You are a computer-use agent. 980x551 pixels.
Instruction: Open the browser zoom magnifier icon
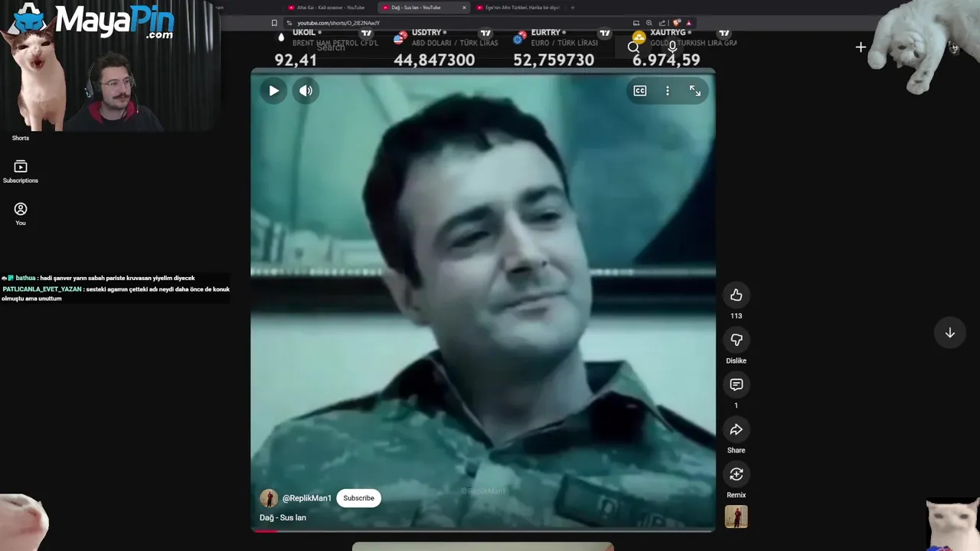649,23
